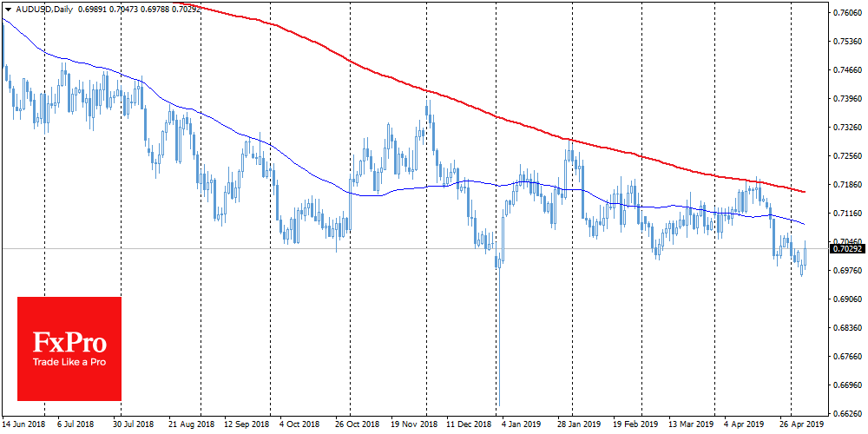This screenshot has height=434, width=868.
Task: Click the 0.76060 price axis label
Action: [x=848, y=13]
